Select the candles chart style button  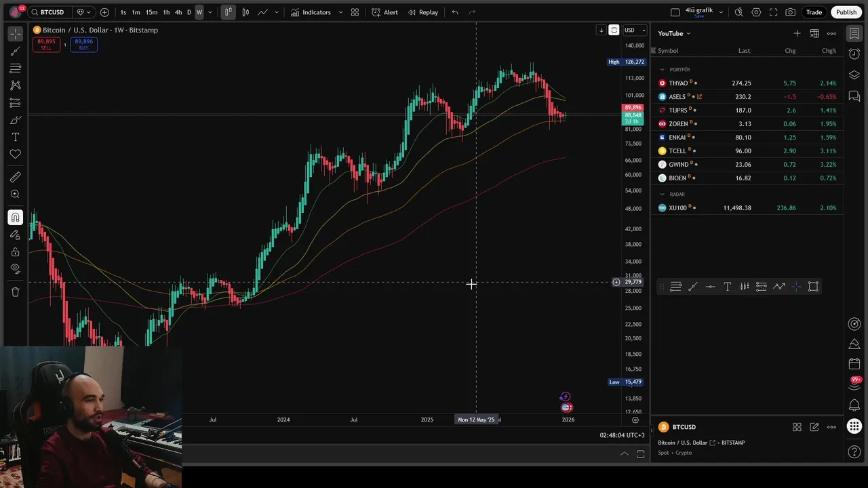[245, 12]
